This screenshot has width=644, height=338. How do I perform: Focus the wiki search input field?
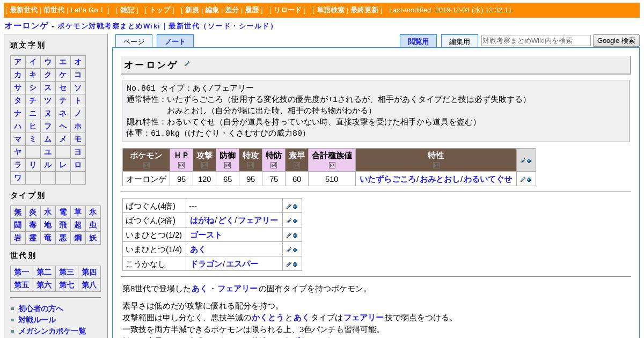[536, 40]
